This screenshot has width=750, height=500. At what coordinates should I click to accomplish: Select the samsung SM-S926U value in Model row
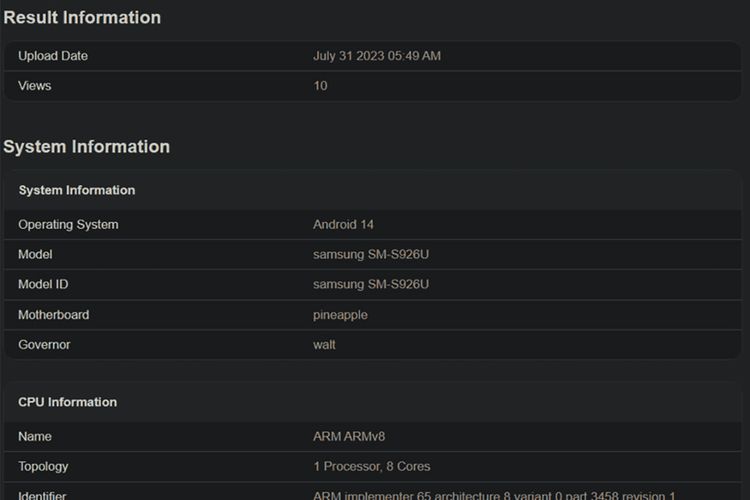pos(371,255)
